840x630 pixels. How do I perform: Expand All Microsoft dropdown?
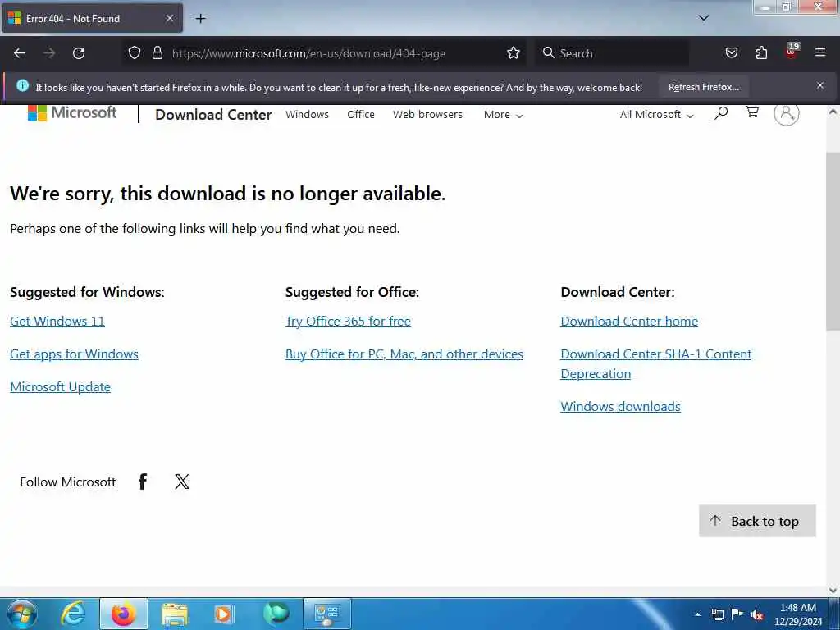(656, 115)
